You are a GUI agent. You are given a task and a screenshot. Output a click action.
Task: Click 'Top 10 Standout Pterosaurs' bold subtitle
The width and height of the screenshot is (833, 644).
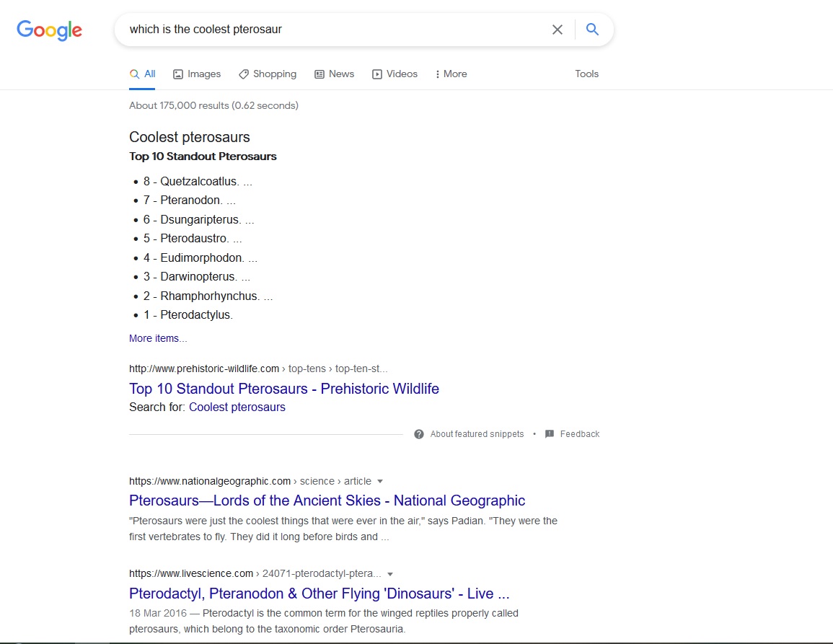[x=203, y=156]
